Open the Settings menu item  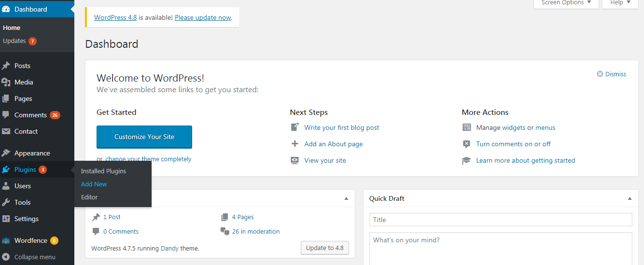37,219
